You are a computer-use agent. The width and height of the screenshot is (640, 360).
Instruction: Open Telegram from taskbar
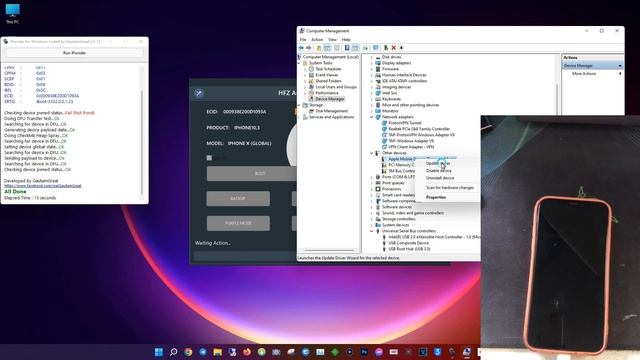tap(203, 352)
